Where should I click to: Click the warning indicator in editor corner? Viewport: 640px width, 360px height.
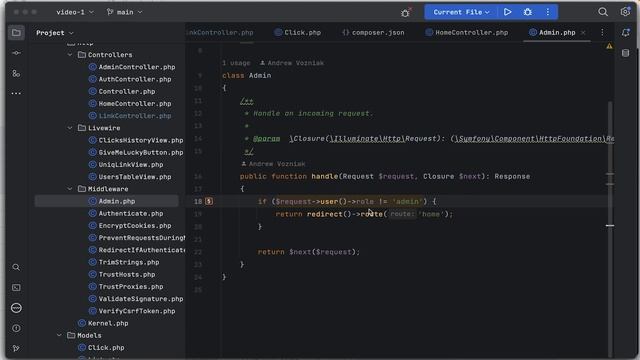click(x=609, y=47)
